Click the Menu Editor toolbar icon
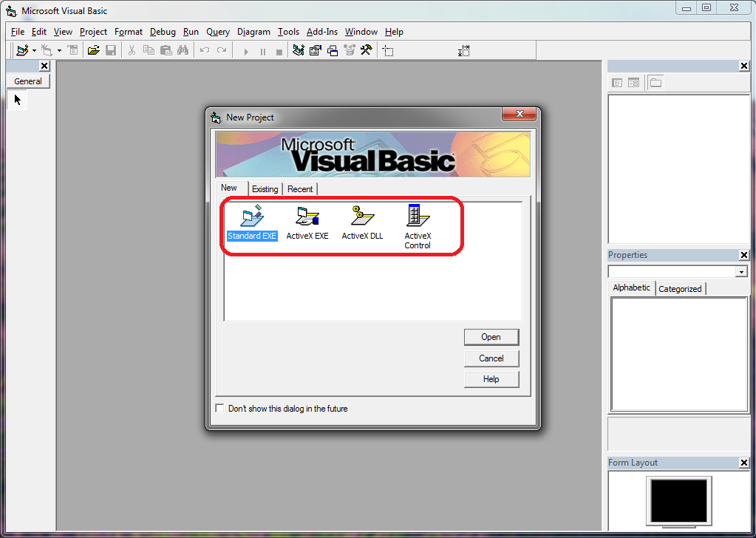The height and width of the screenshot is (538, 756). [72, 50]
